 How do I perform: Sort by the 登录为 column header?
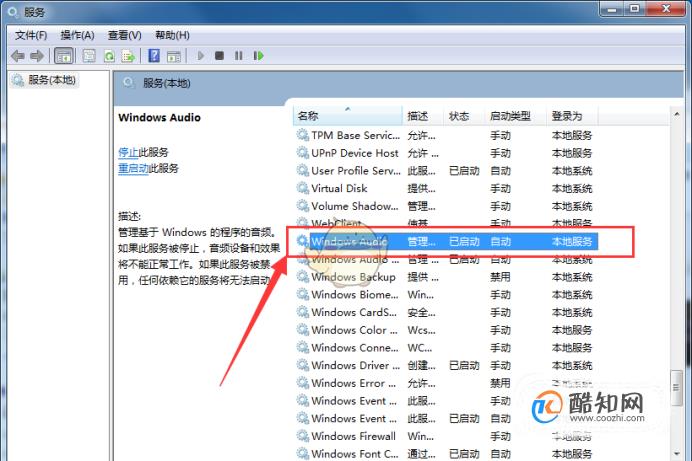(x=572, y=116)
